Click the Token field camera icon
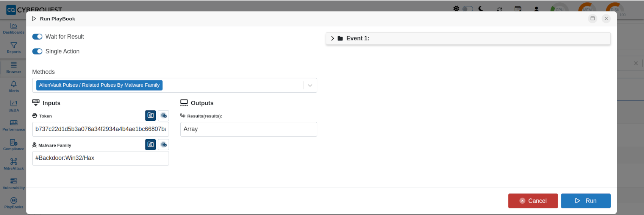Viewport: 644px width, 215px height. (x=150, y=115)
